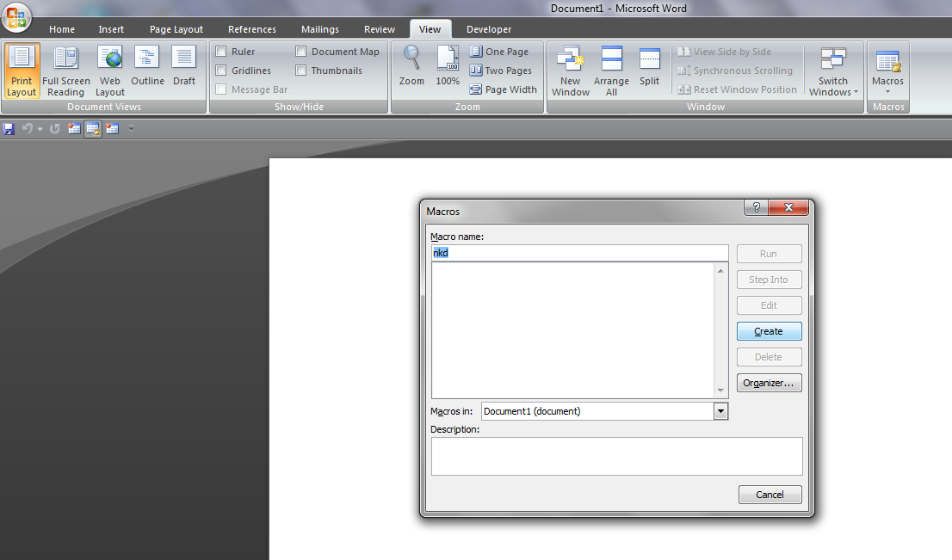The width and height of the screenshot is (952, 560).
Task: Select the View tab
Action: point(430,29)
